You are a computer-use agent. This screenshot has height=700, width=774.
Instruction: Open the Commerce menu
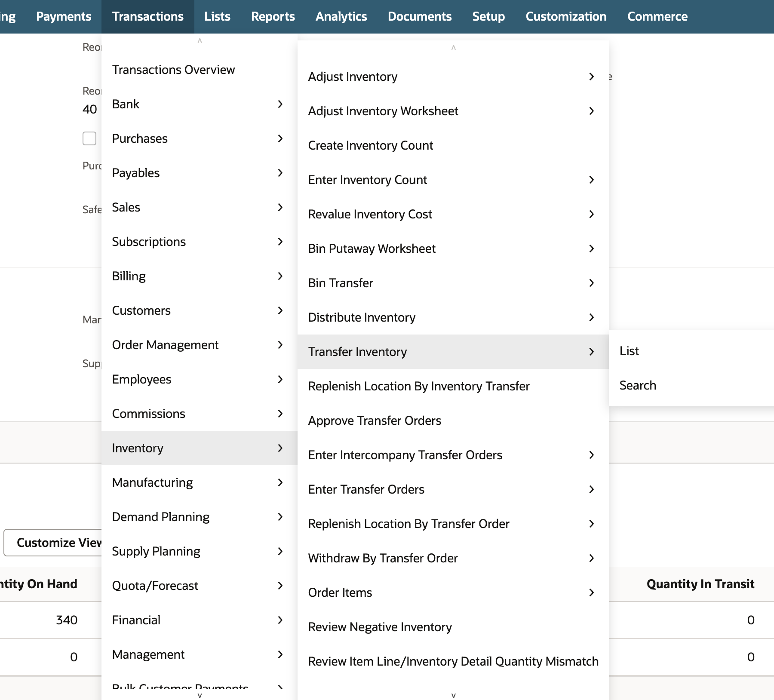tap(657, 16)
